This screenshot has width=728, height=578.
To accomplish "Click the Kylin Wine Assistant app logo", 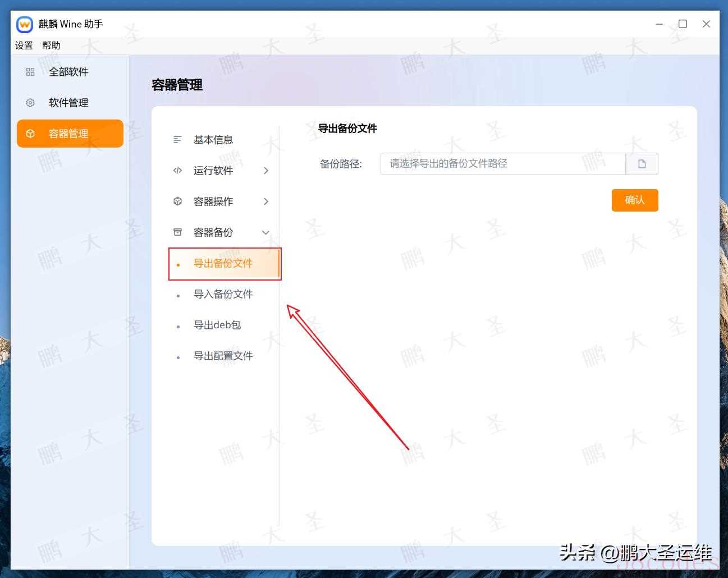I will (x=25, y=24).
